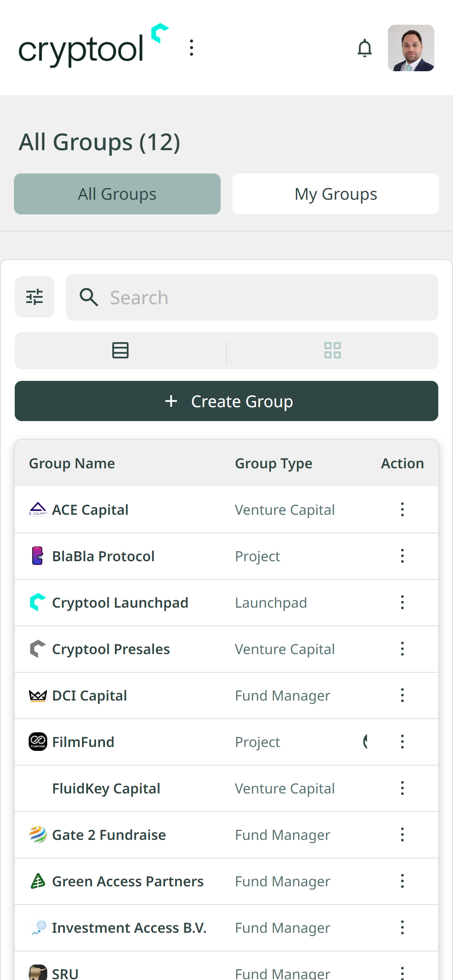This screenshot has height=980, width=453.
Task: Click the magnifier search icon
Action: [89, 297]
